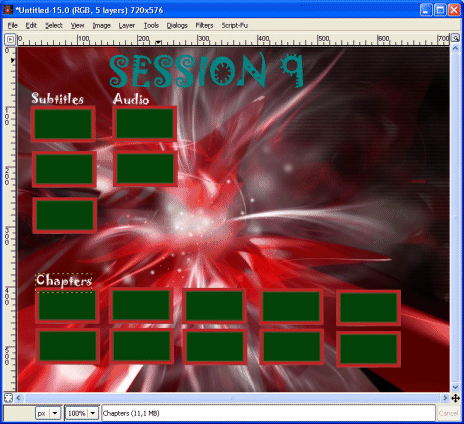Click the GIMP Wilber icon in the title bar

coord(8,10)
